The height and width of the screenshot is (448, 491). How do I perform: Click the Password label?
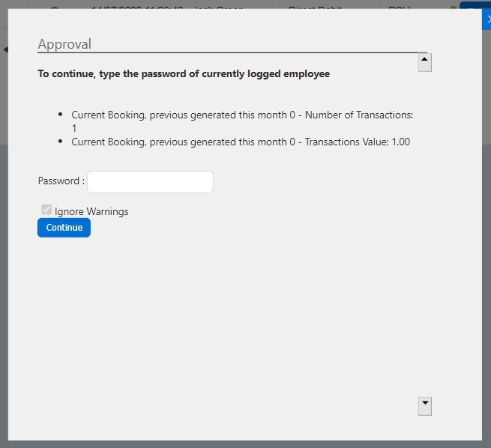click(60, 181)
